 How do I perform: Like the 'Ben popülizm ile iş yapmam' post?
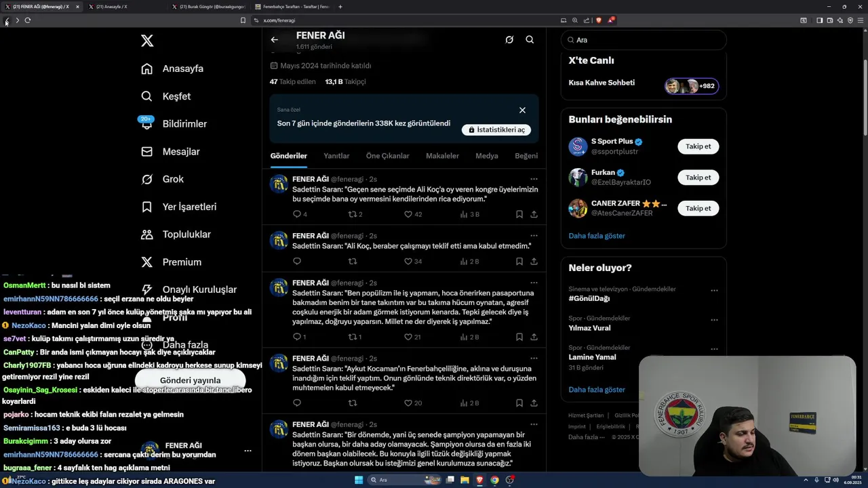click(412, 337)
